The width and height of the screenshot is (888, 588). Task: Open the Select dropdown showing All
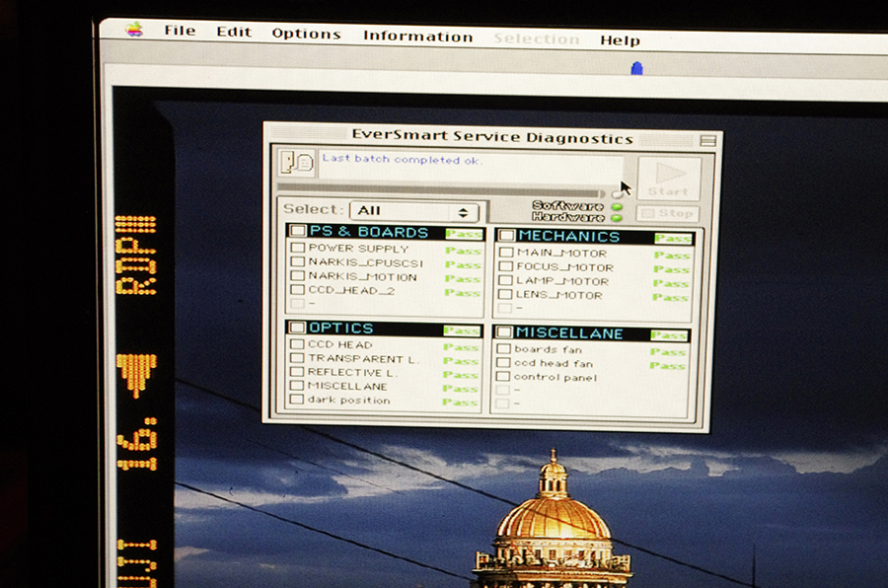(x=414, y=211)
